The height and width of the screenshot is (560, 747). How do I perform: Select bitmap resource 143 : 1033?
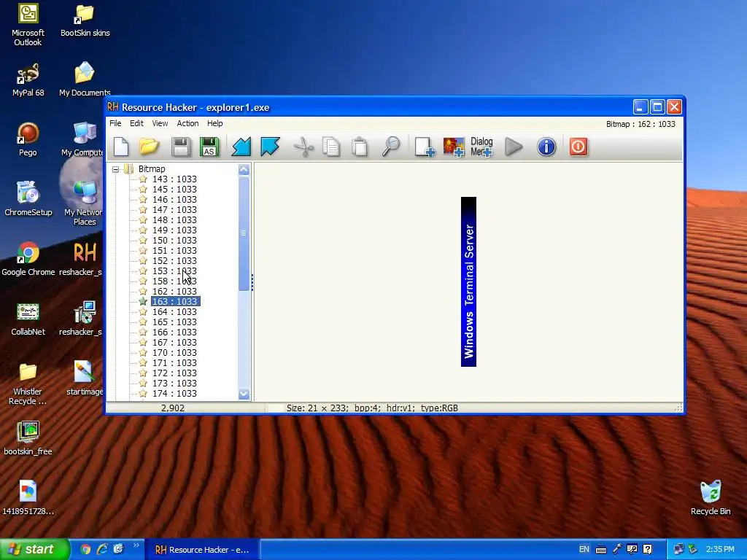(174, 179)
